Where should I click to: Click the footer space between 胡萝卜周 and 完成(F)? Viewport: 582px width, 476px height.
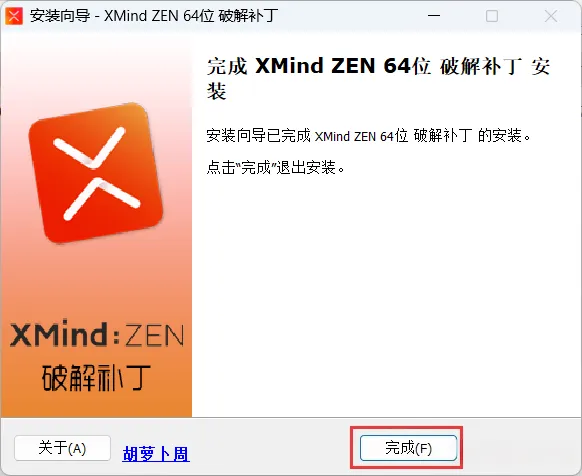tap(269, 447)
